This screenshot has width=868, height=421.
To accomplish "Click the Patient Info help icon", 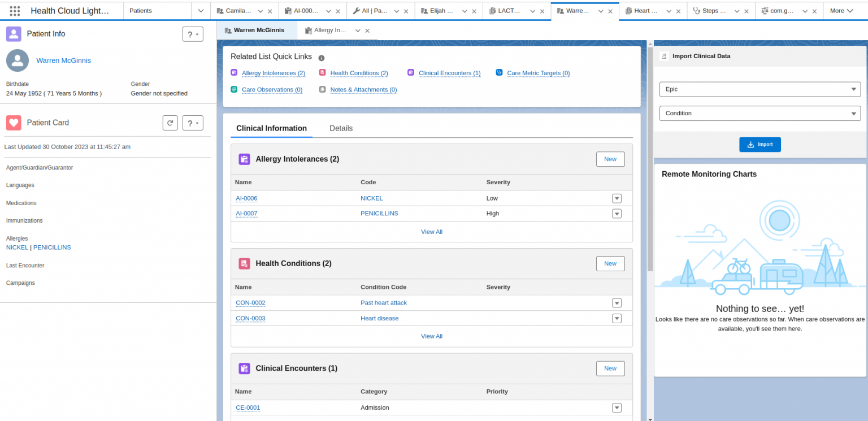I will (x=193, y=34).
